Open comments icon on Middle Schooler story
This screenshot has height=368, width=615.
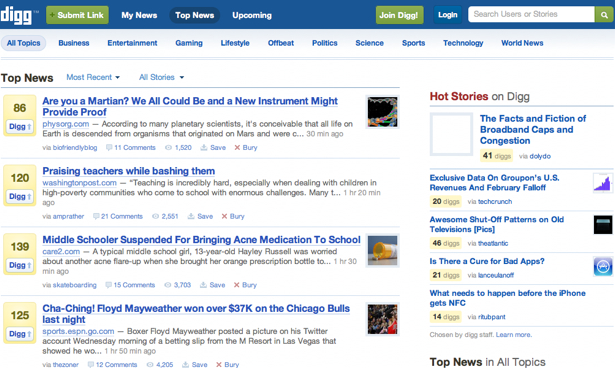click(108, 285)
